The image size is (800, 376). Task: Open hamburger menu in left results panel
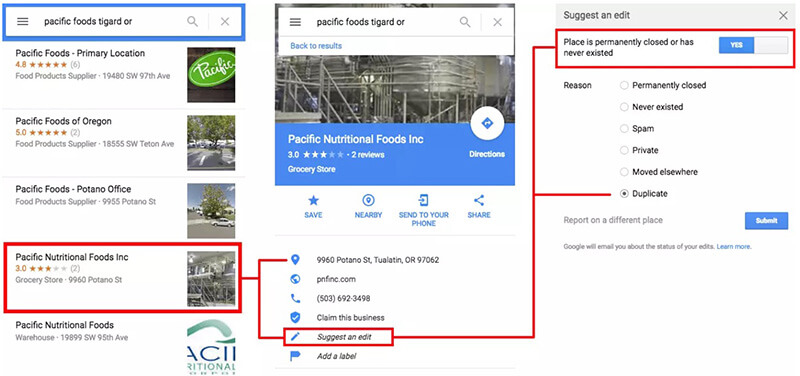[x=22, y=21]
